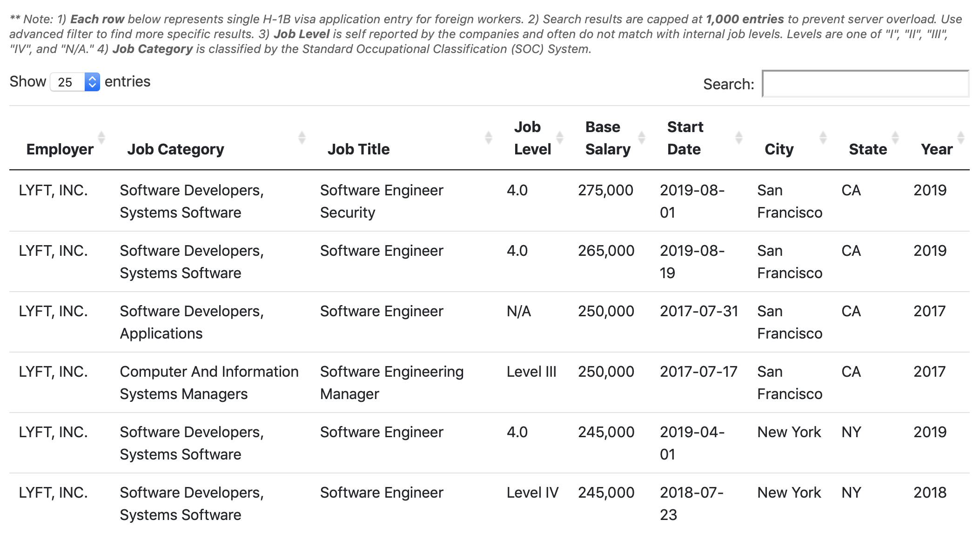
Task: Click Job Category column sort icon
Action: coord(302,138)
